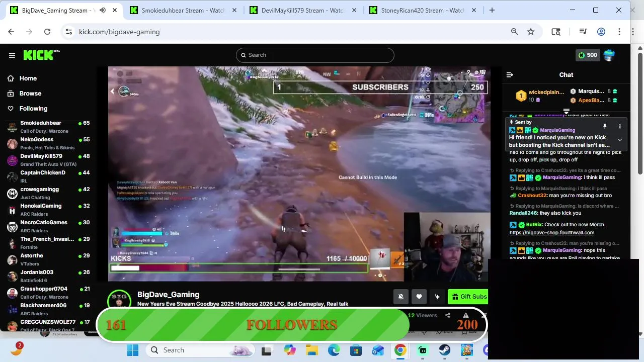Report stream with warning triangle icon
Screen dimensions: 644x362
click(466, 315)
